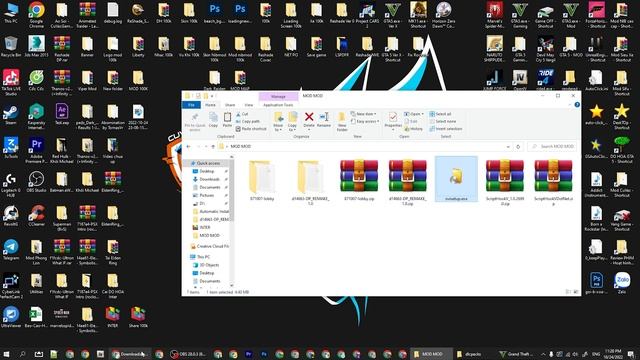
Task: Click the Refresh button beside address bar
Action: click(x=518, y=146)
